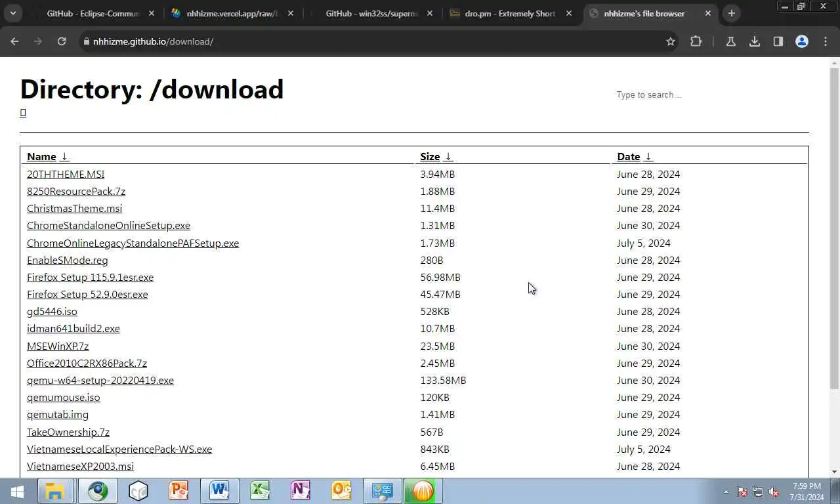Screen dimensions: 840x504
Task: Download idman641build2.exe
Action: pos(73,328)
